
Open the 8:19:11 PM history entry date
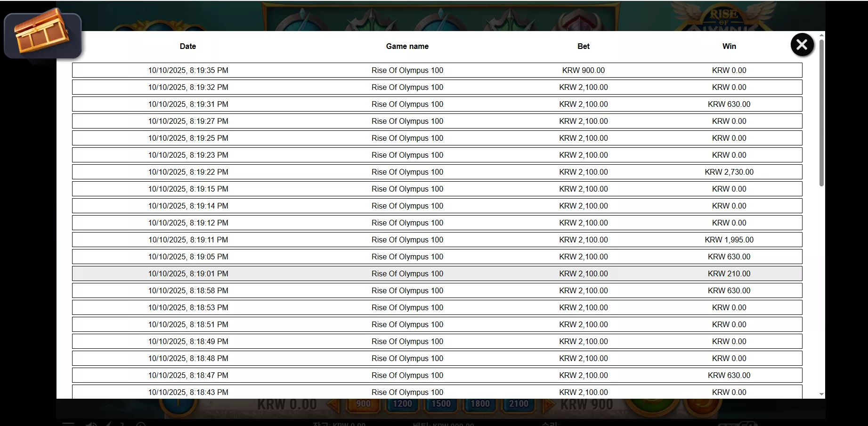click(188, 240)
